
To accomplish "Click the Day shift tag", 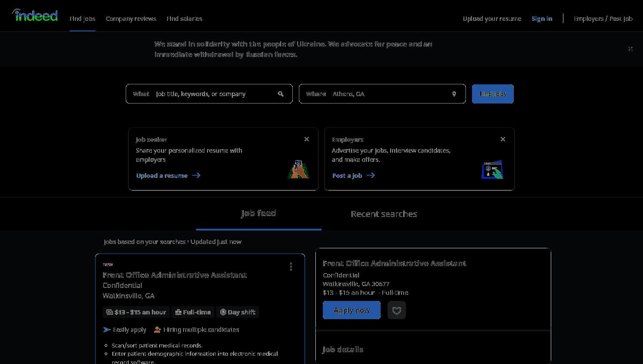I will (238, 312).
